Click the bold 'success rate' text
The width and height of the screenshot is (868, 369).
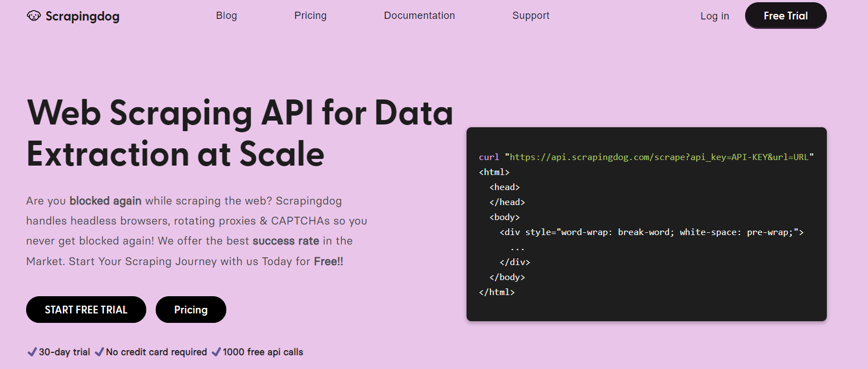286,241
